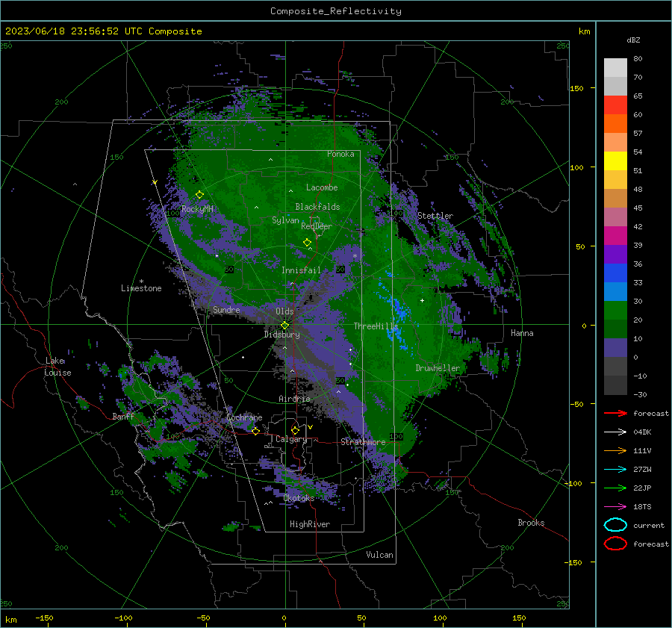The image size is (672, 628).
Task: Click the 80 value on dBZ scale
Action: [638, 58]
